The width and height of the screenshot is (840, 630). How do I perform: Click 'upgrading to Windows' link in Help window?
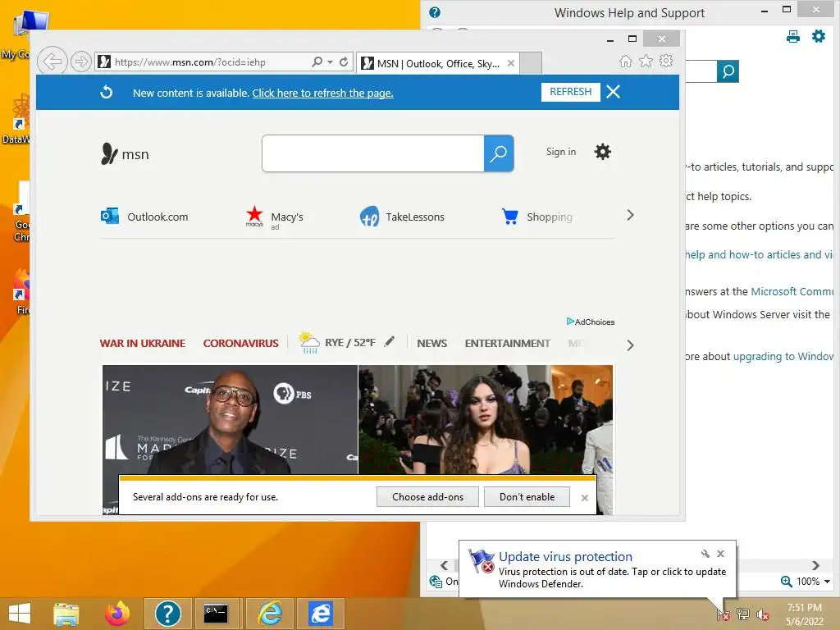(x=783, y=357)
